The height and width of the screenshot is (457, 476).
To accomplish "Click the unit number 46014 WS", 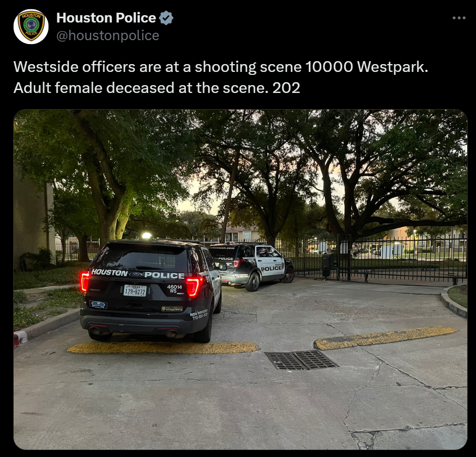I will pyautogui.click(x=174, y=289).
